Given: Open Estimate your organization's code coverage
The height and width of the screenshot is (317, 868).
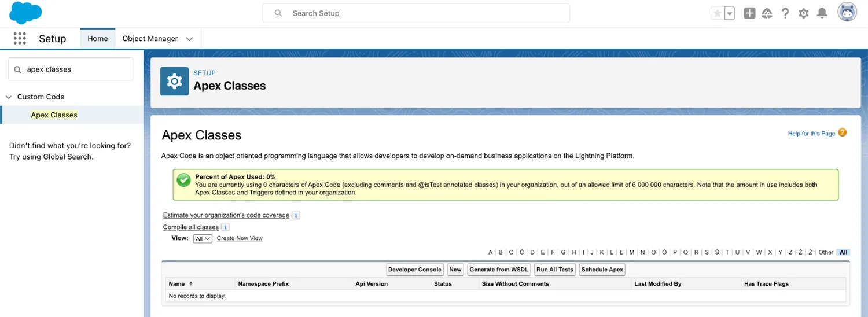Looking at the screenshot, I should coord(226,215).
